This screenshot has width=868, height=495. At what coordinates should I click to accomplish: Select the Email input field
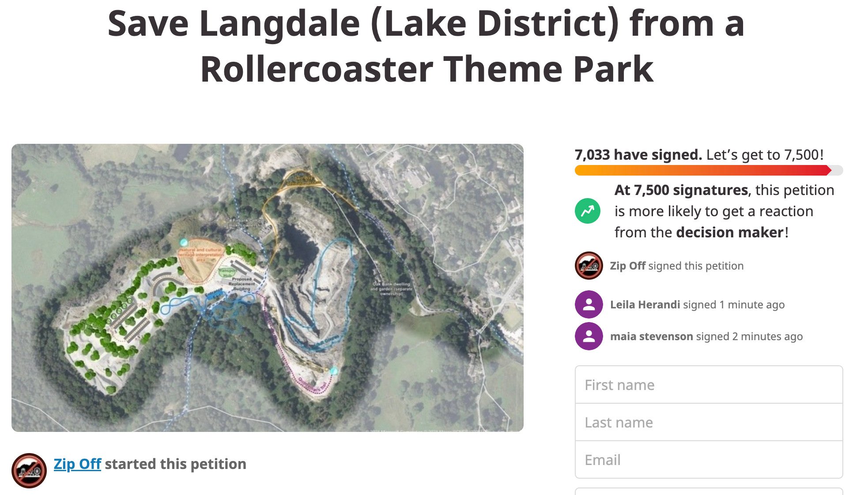pos(706,460)
